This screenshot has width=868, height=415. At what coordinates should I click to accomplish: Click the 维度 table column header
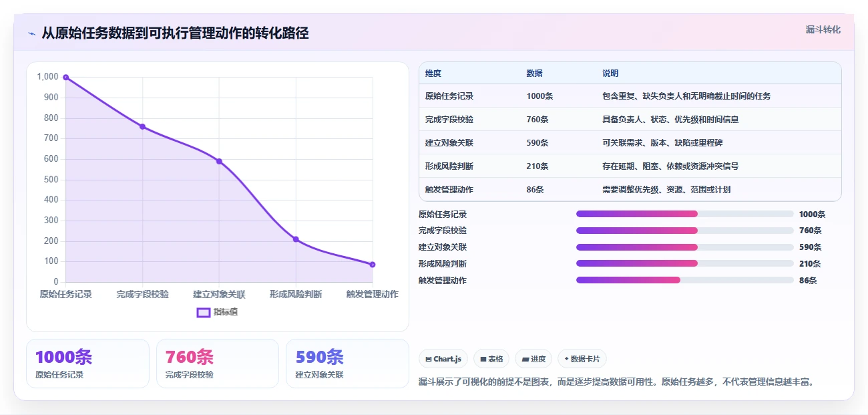(433, 74)
